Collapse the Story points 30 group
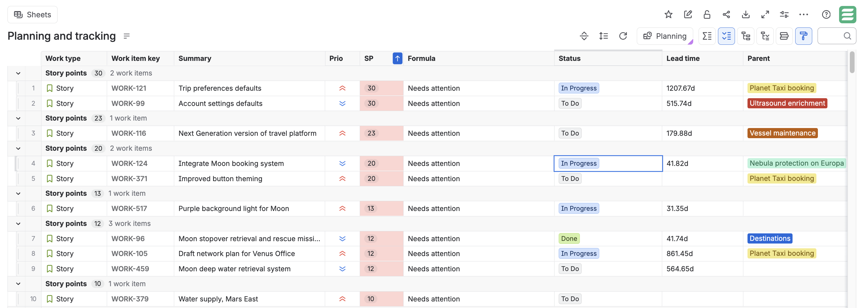The height and width of the screenshot is (308, 868). pyautogui.click(x=18, y=73)
